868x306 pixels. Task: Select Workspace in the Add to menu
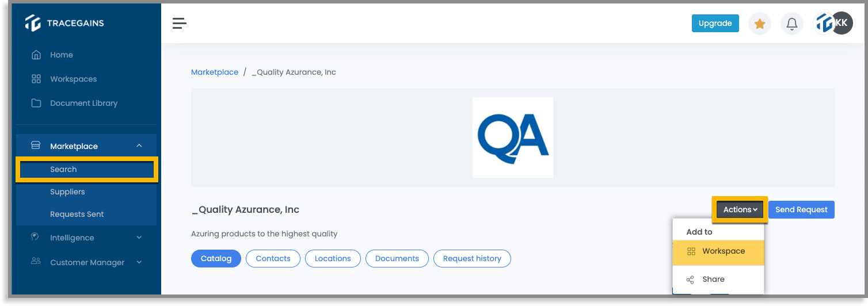point(718,251)
